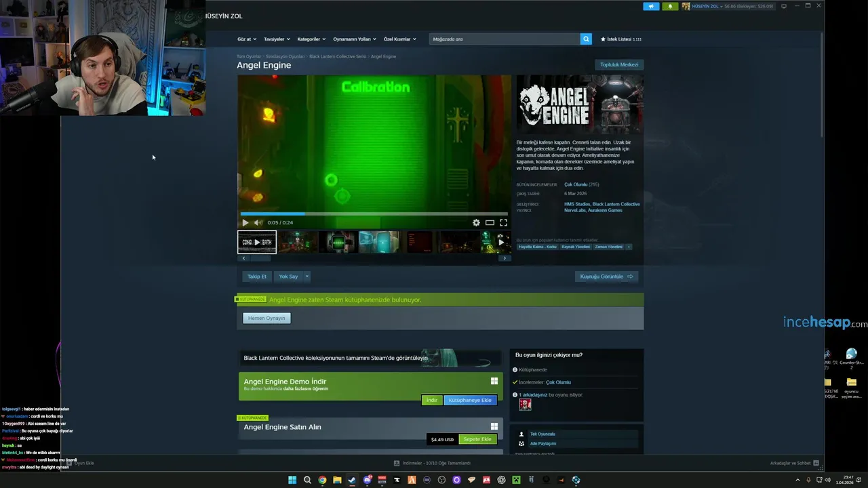Screen dimensions: 868x488
Task: Open the Kaynak Yönetimi tag
Action: [576, 247]
